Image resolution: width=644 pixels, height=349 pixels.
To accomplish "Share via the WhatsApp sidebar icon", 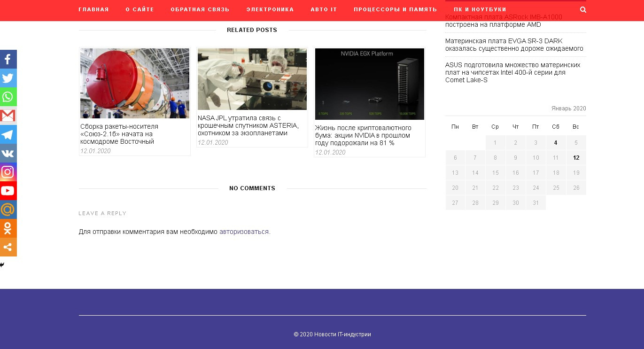I will click(8, 97).
